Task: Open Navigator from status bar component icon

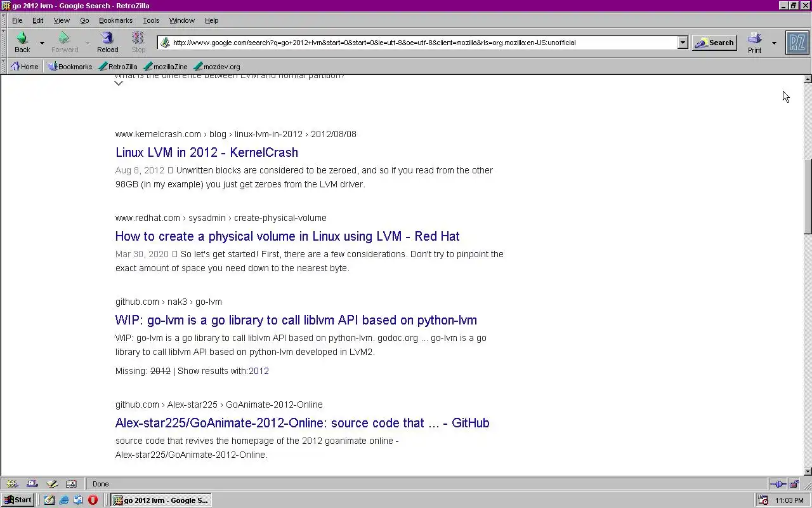Action: pos(11,484)
